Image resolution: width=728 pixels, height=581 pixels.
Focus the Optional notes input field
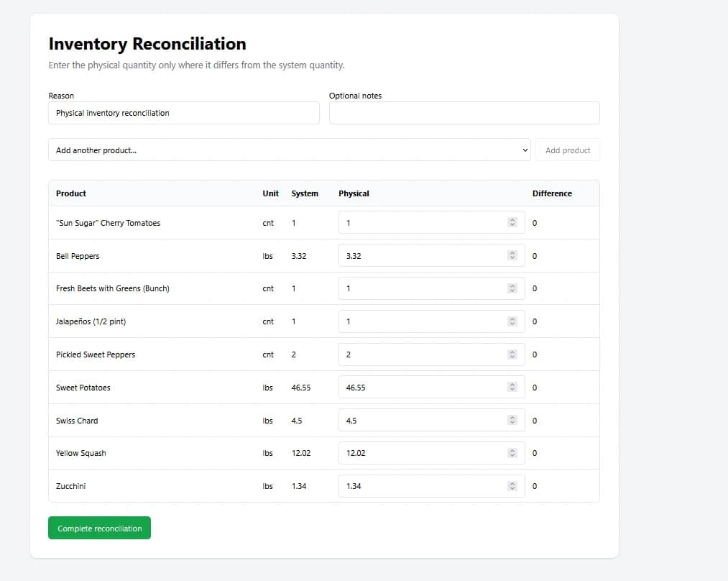point(464,113)
